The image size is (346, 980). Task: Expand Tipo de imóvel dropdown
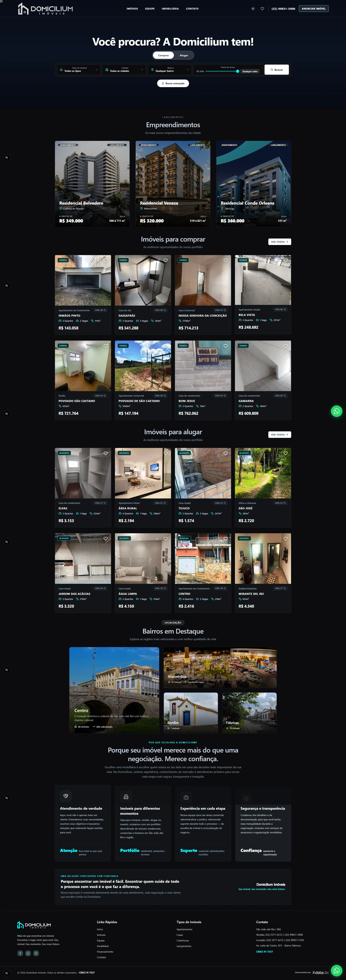79,70
